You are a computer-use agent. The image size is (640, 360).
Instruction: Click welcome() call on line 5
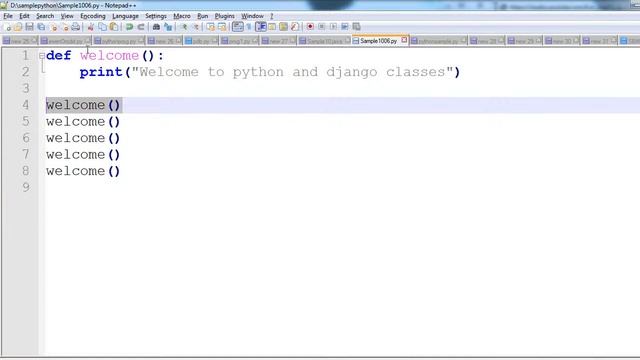click(83, 122)
